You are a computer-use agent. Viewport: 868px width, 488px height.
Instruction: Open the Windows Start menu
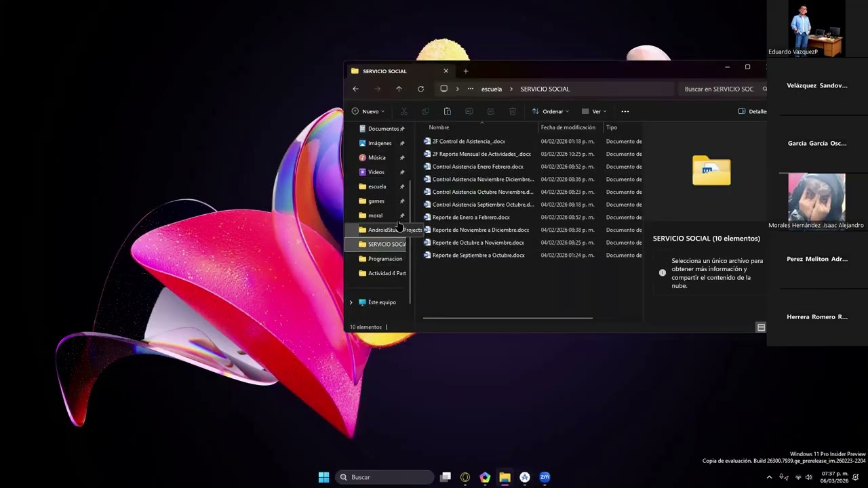tap(323, 477)
